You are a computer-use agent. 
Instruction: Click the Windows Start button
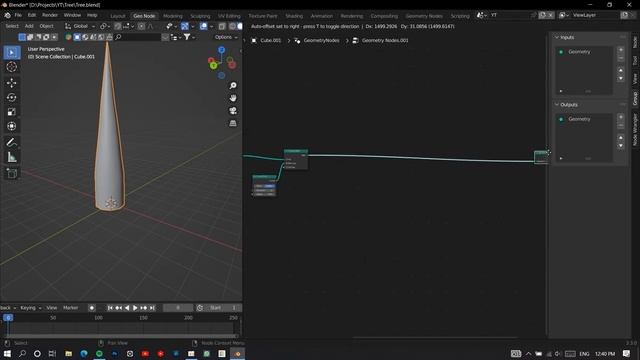pyautogui.click(x=7, y=353)
